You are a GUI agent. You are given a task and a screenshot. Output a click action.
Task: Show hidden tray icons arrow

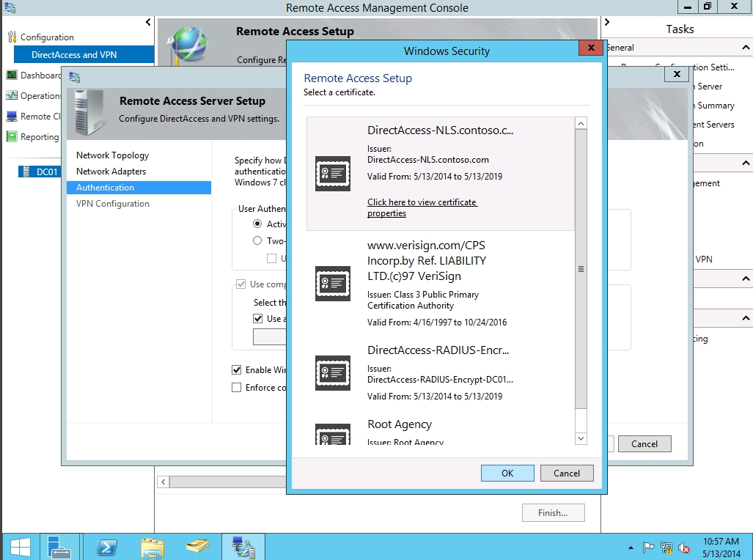tap(631, 548)
